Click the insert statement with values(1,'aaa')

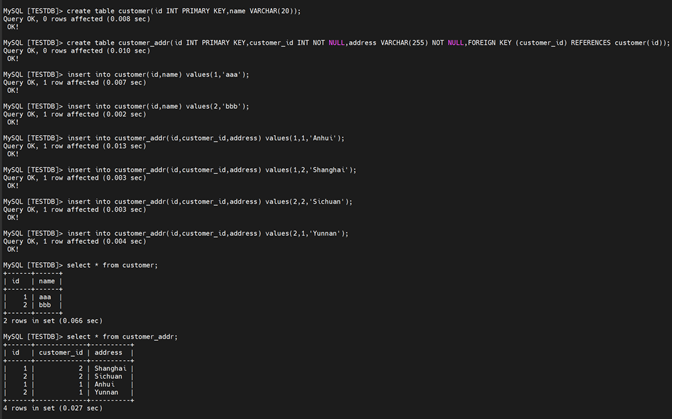(x=157, y=74)
